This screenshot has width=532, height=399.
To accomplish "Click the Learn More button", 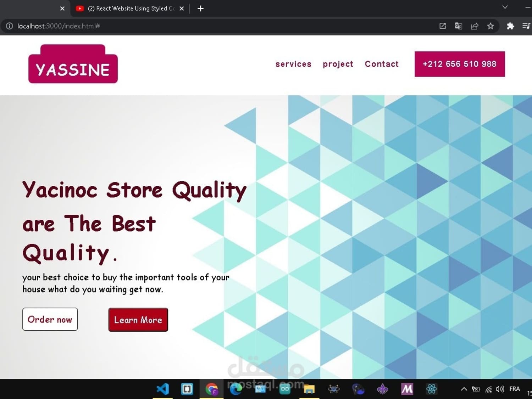I will coord(138,320).
